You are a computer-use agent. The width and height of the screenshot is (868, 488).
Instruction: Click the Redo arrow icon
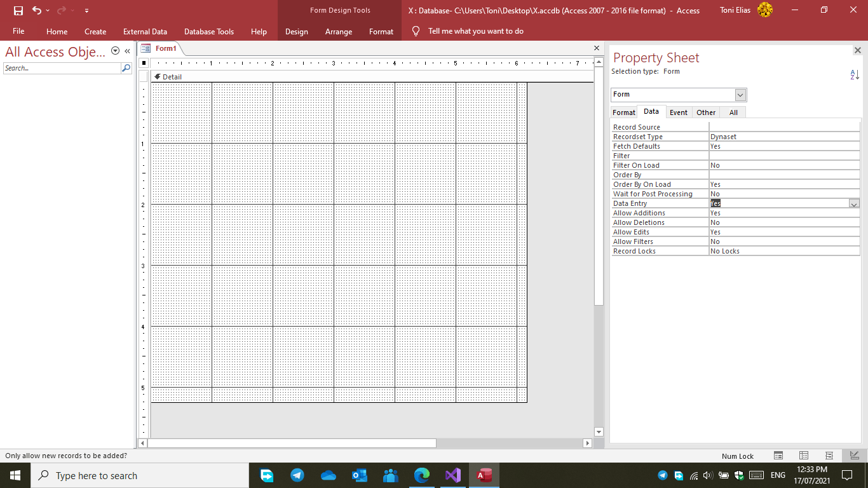pos(62,11)
